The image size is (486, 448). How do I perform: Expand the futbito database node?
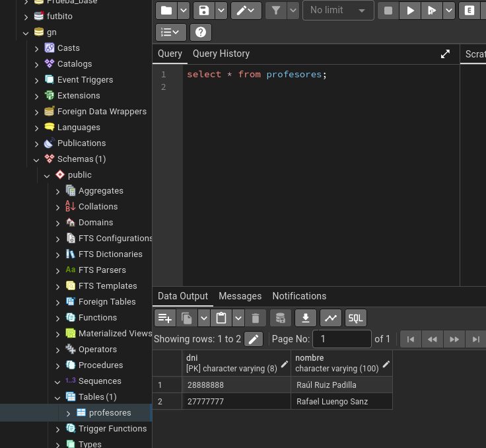26,17
